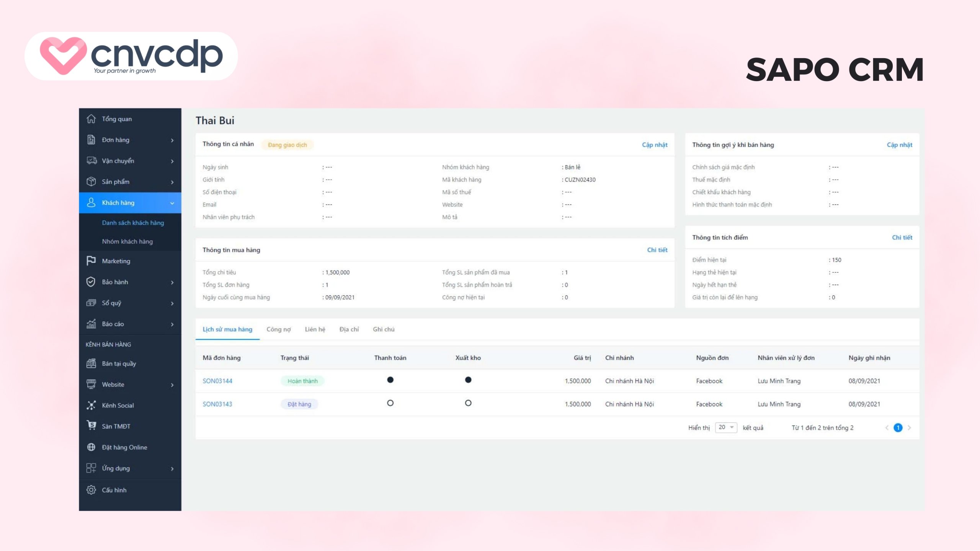Select the Sổ quỹ cash icon
Screen dimensions: 980x551
click(91, 303)
